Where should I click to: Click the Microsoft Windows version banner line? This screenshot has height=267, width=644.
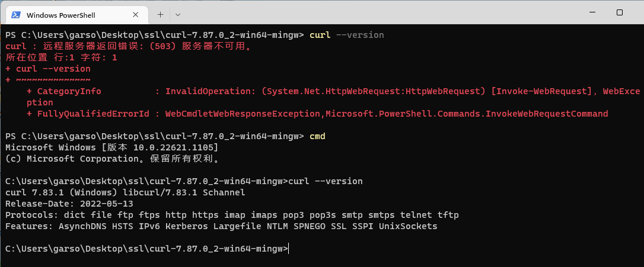[x=111, y=147]
